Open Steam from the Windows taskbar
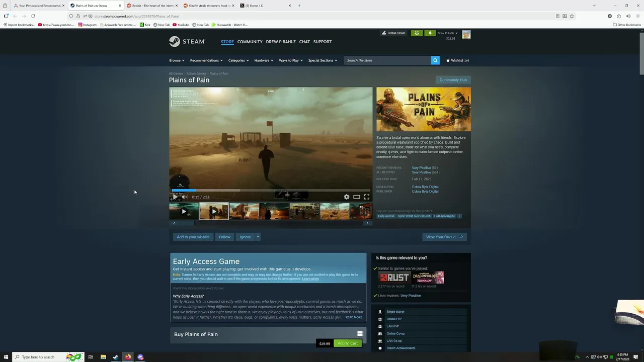The width and height of the screenshot is (644, 362). pos(115,357)
